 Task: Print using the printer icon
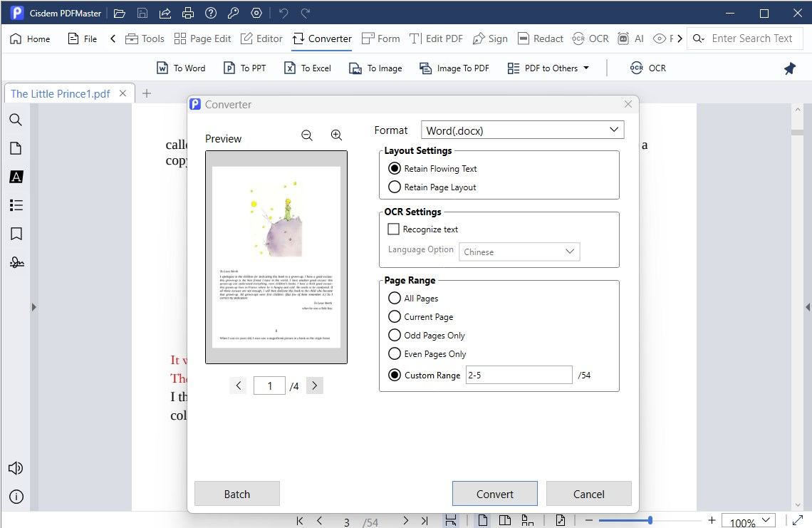coord(188,14)
